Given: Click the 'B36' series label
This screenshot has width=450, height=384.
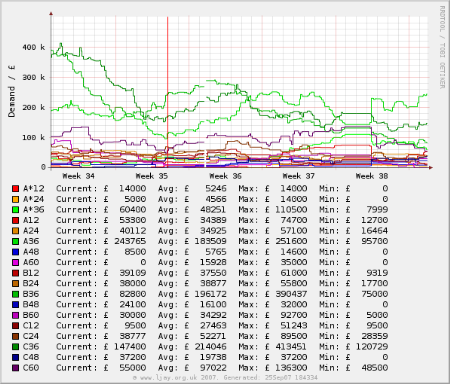Looking at the screenshot, I should click(x=31, y=294).
